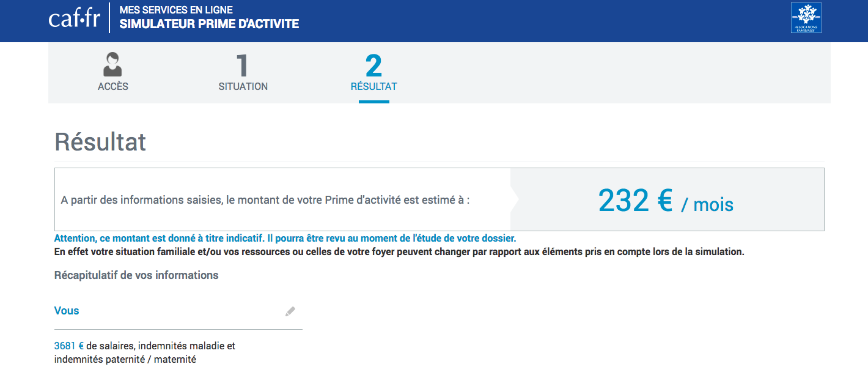
Task: Click the sentence starting "A partir des informations saisies"
Action: (265, 201)
